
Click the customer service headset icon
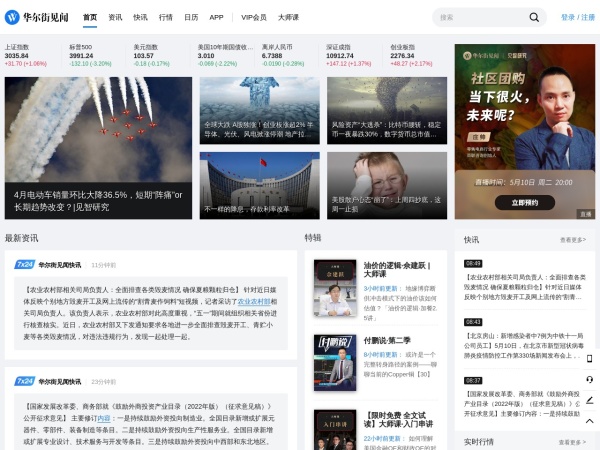[x=589, y=381]
